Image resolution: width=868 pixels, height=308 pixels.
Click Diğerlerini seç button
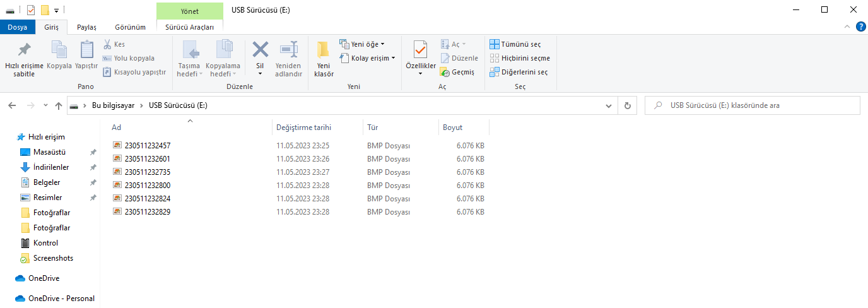(x=519, y=72)
